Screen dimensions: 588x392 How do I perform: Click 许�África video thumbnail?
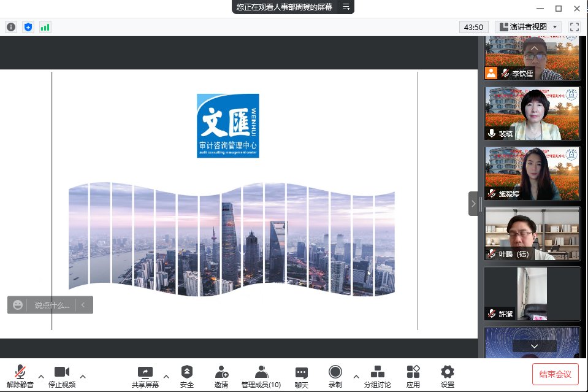(x=532, y=293)
